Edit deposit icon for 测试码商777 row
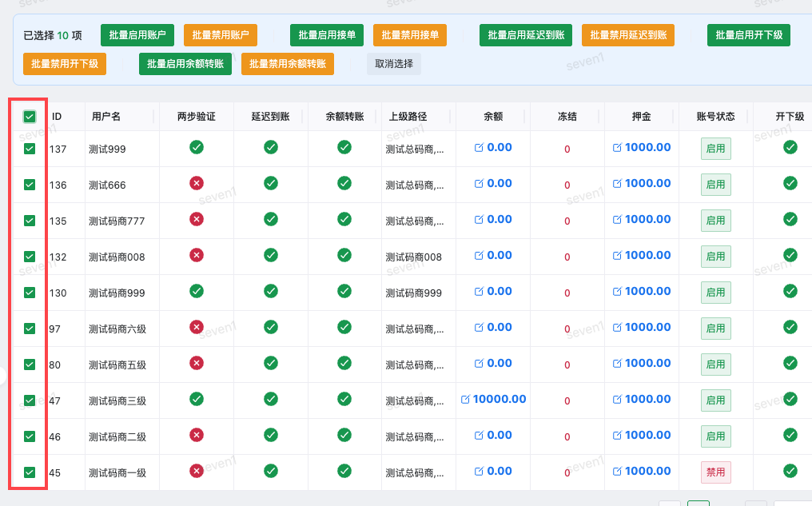This screenshot has width=812, height=506. [x=617, y=220]
